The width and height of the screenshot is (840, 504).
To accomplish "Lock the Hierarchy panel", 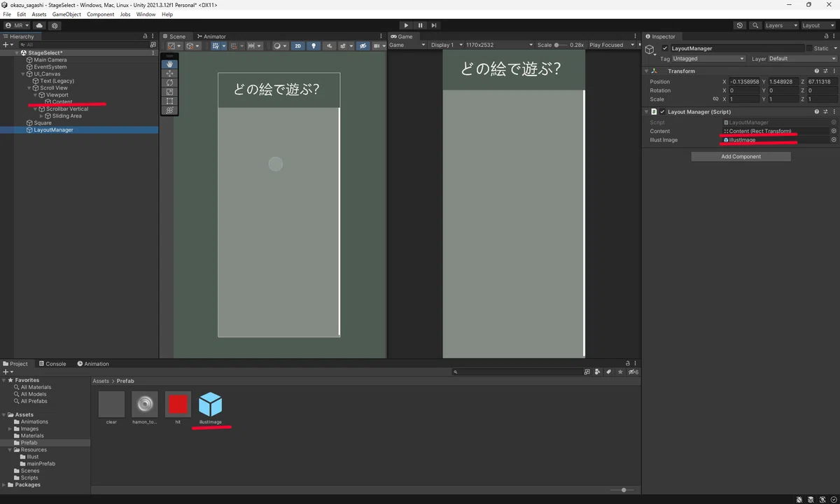I will (145, 36).
